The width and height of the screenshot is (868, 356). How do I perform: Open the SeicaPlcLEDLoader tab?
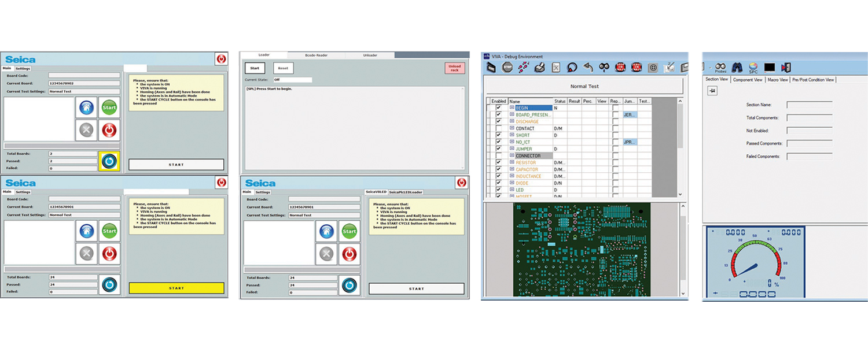[406, 192]
